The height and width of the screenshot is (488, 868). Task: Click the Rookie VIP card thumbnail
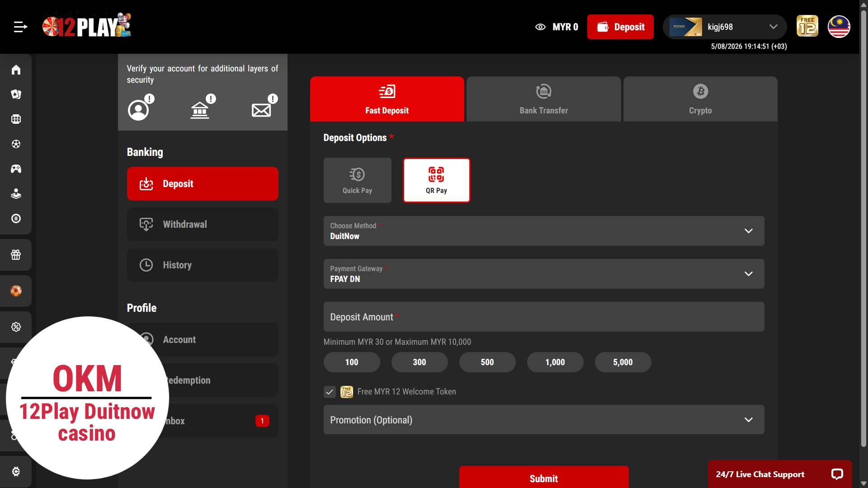pos(686,27)
